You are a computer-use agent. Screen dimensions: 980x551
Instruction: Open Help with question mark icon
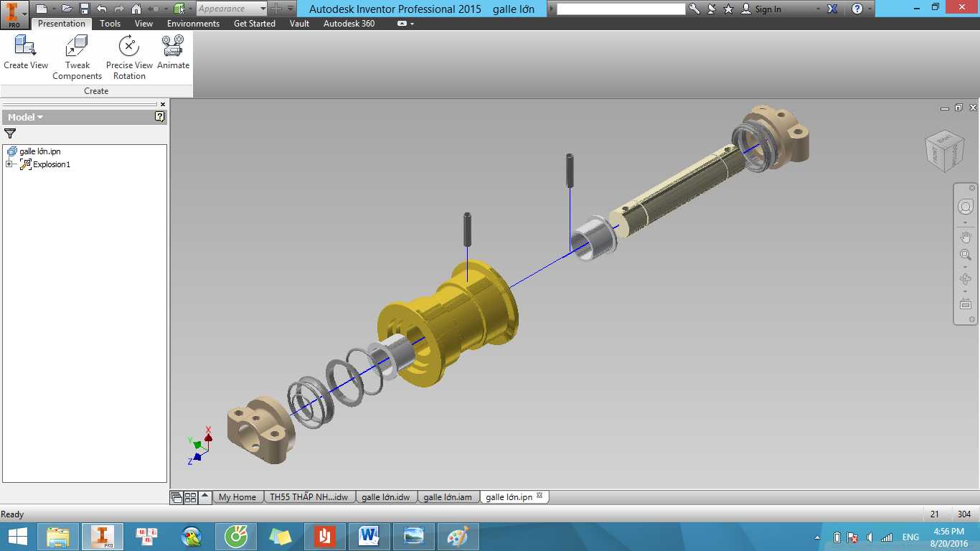857,9
